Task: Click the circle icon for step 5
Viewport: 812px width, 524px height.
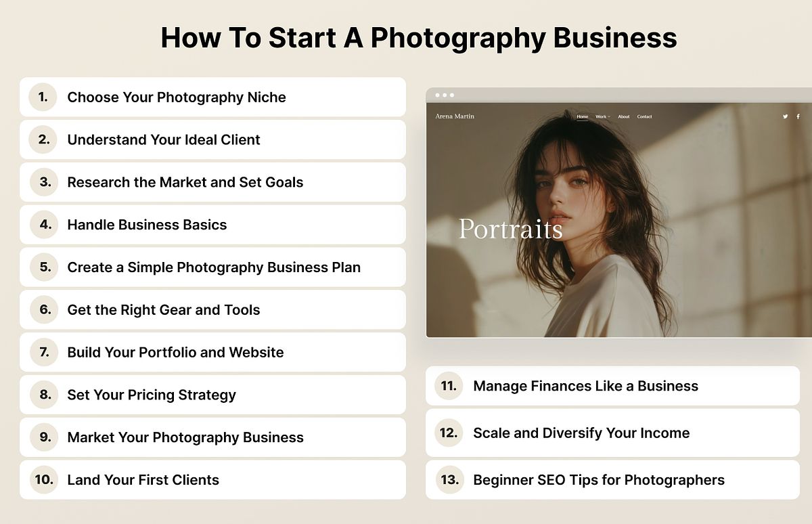Action: (x=43, y=267)
